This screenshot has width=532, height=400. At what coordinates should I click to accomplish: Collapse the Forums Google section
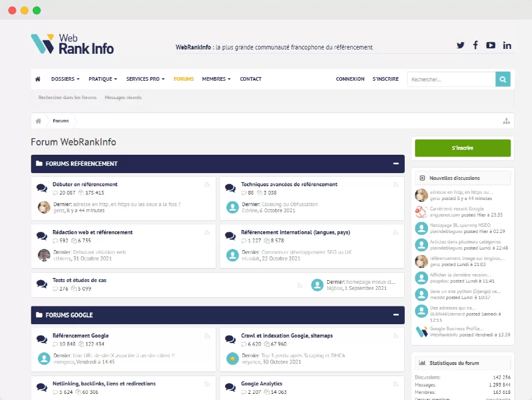pos(396,315)
